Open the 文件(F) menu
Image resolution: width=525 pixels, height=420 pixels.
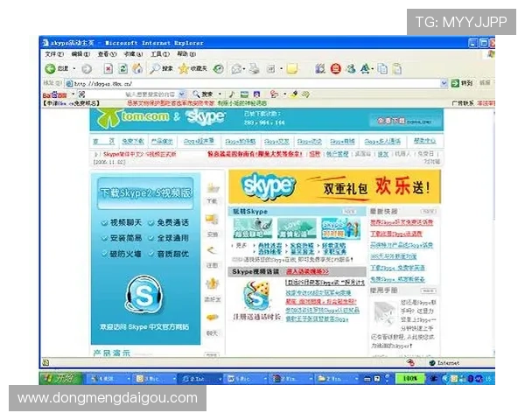pyautogui.click(x=54, y=54)
